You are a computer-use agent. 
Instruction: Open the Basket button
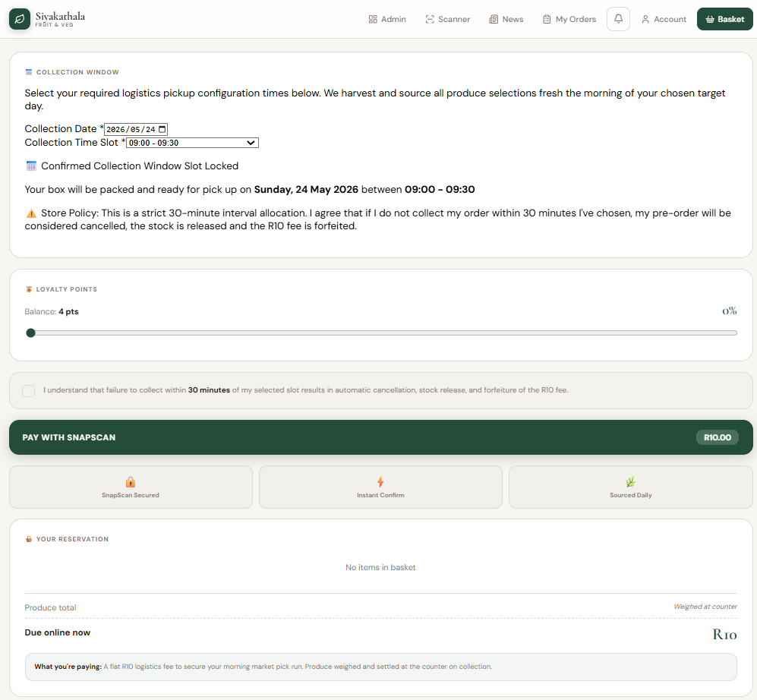(x=724, y=19)
